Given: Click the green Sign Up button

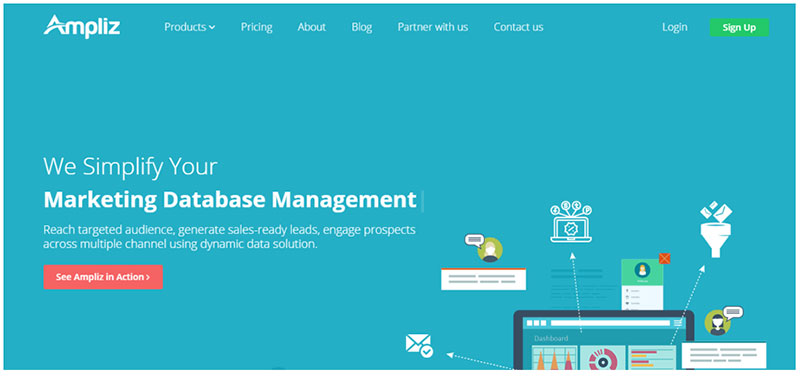Looking at the screenshot, I should point(739,28).
